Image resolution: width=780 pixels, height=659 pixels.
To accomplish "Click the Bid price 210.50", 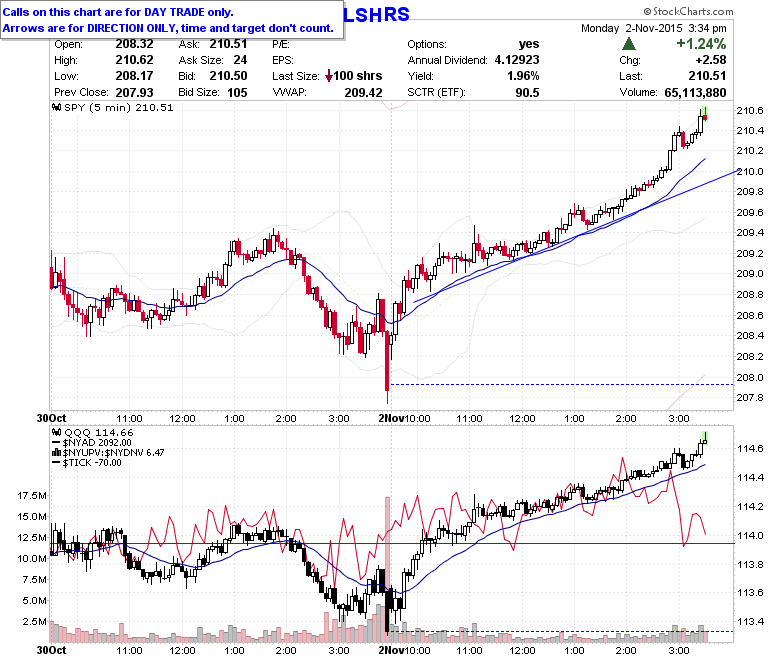I will [228, 76].
